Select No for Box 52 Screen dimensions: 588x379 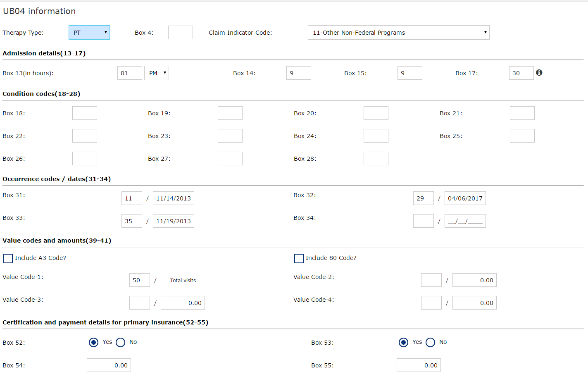[121, 342]
